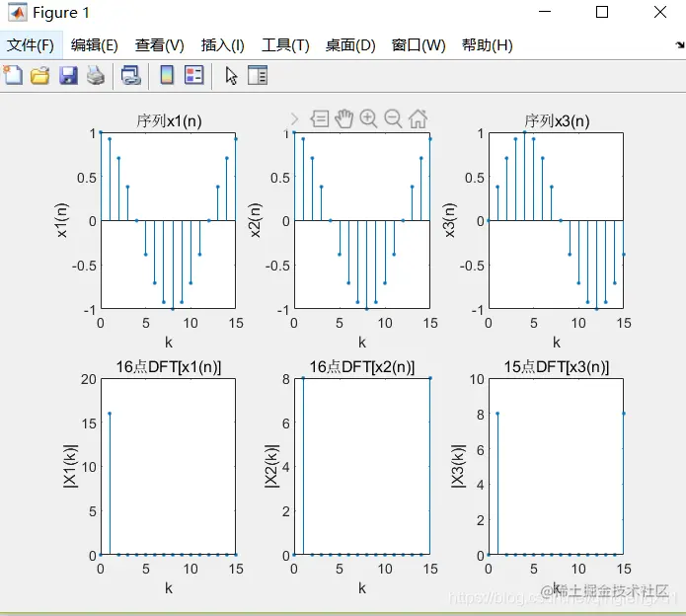
Task: Click the k label under DFT[x2(n)] plot
Action: [362, 588]
